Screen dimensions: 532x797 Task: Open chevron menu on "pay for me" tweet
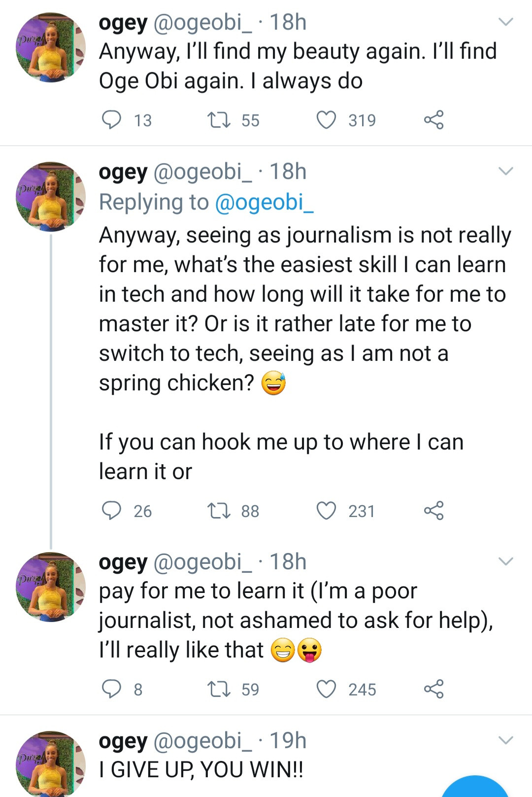click(x=506, y=562)
